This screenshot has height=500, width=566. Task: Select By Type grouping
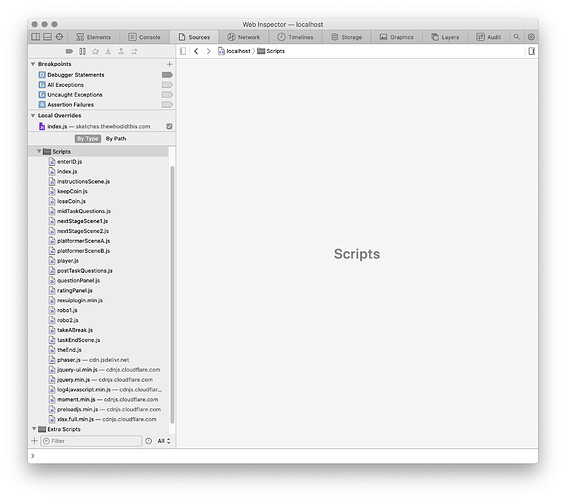(x=88, y=139)
